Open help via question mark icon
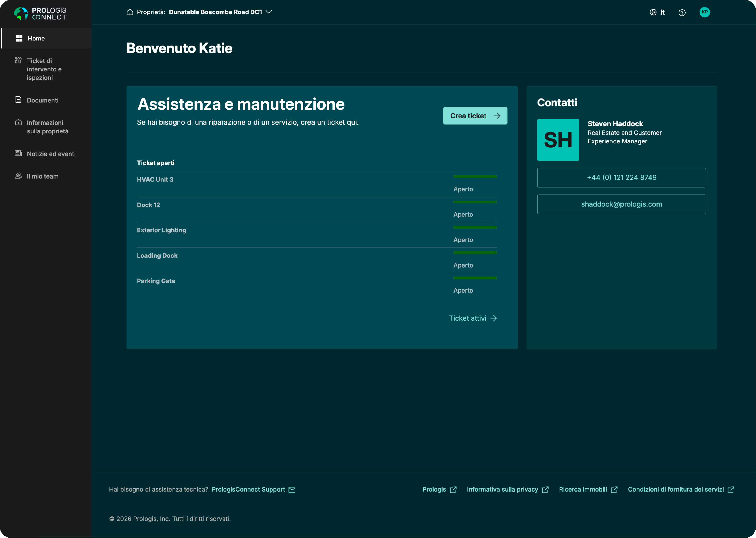Screen dimensions: 756x538 pos(682,13)
